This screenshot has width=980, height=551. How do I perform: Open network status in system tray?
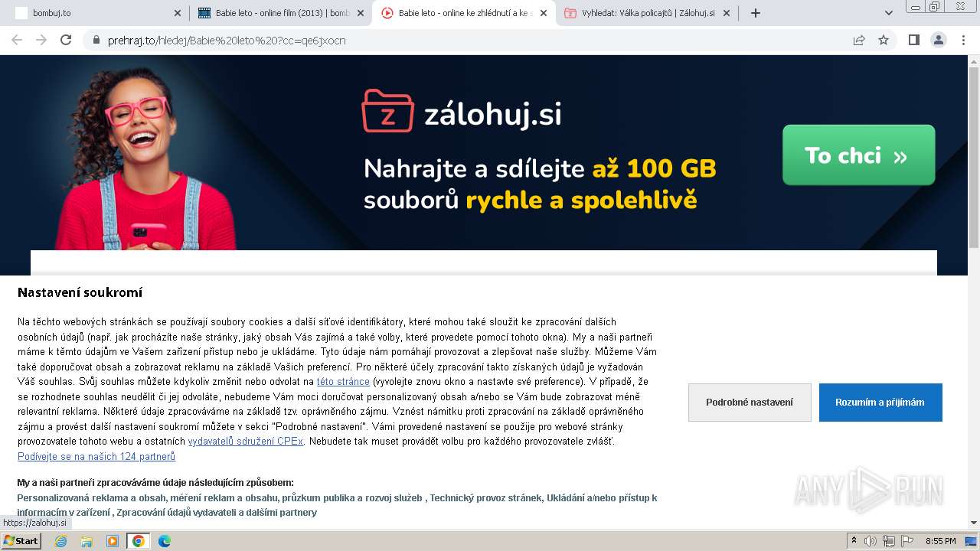[889, 541]
